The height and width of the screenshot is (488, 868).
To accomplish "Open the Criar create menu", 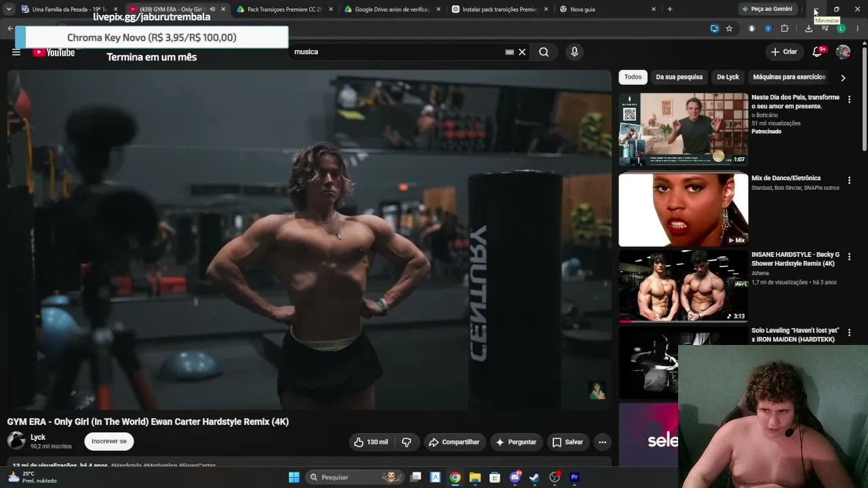I will tap(784, 52).
